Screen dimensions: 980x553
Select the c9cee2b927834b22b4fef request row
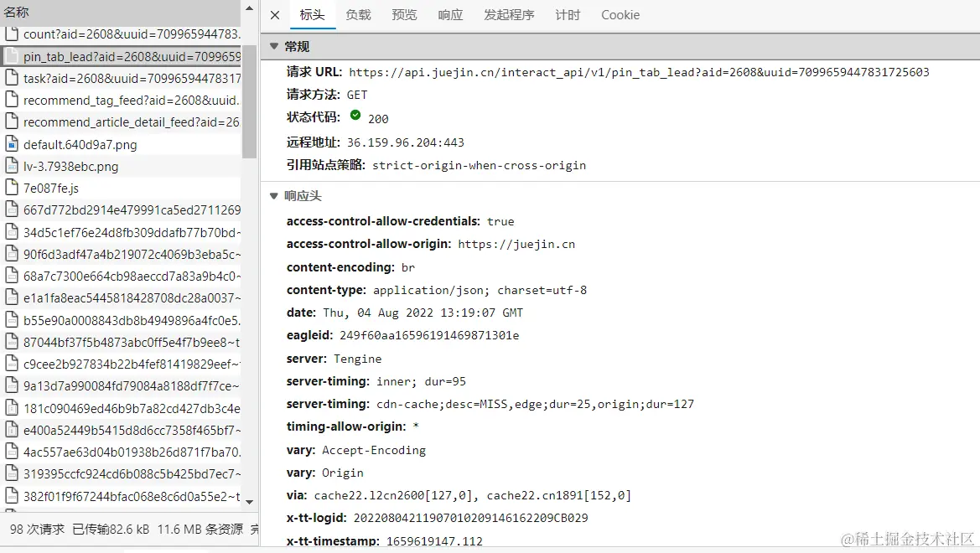coord(121,364)
